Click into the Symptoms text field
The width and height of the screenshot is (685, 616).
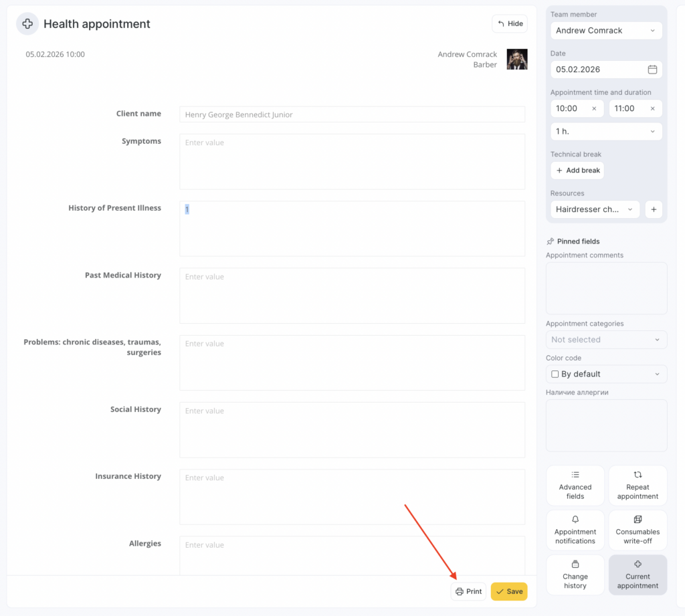[x=352, y=162]
